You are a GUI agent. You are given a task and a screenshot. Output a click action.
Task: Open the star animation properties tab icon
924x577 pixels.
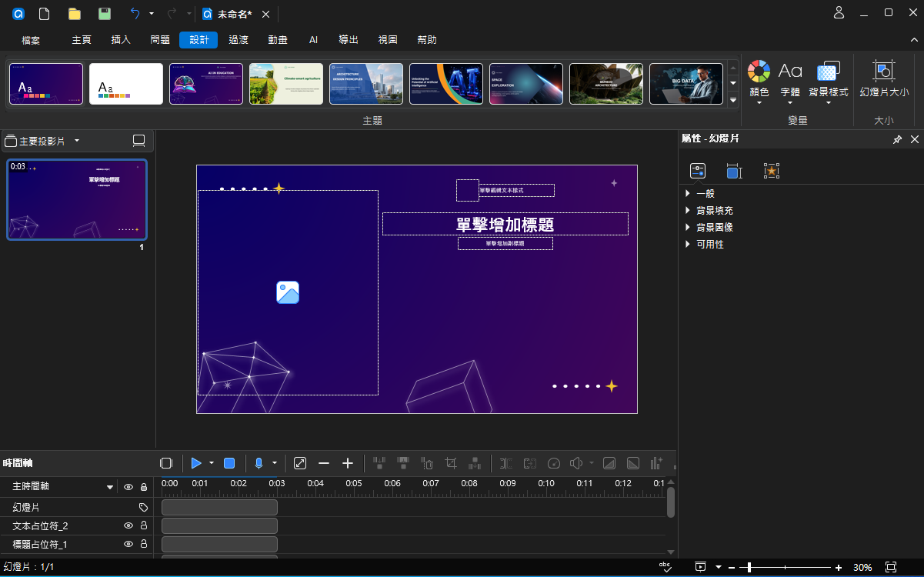point(772,171)
